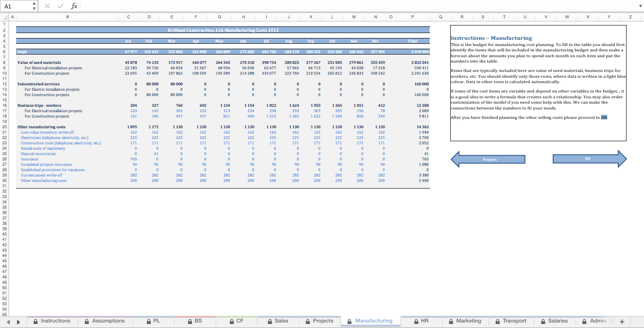Open the Marketing sheet tab
The width and height of the screenshot is (644, 328).
tap(465, 321)
